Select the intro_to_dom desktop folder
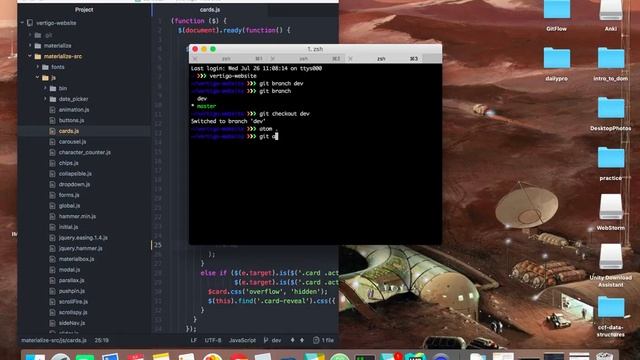This screenshot has width=640, height=360. pyautogui.click(x=611, y=58)
